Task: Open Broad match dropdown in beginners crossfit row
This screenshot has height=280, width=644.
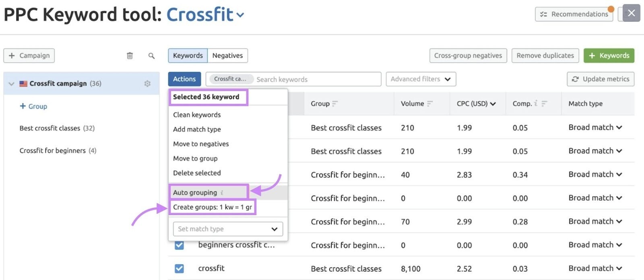Action: point(595,245)
